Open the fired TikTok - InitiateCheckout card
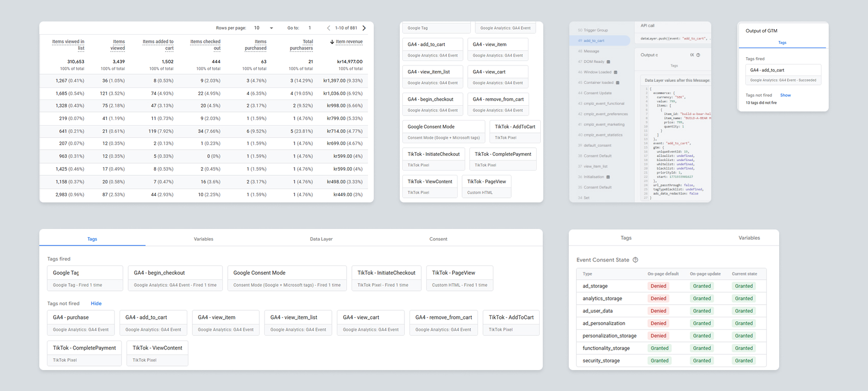Screen dimensions: 868x391 [x=387, y=278]
